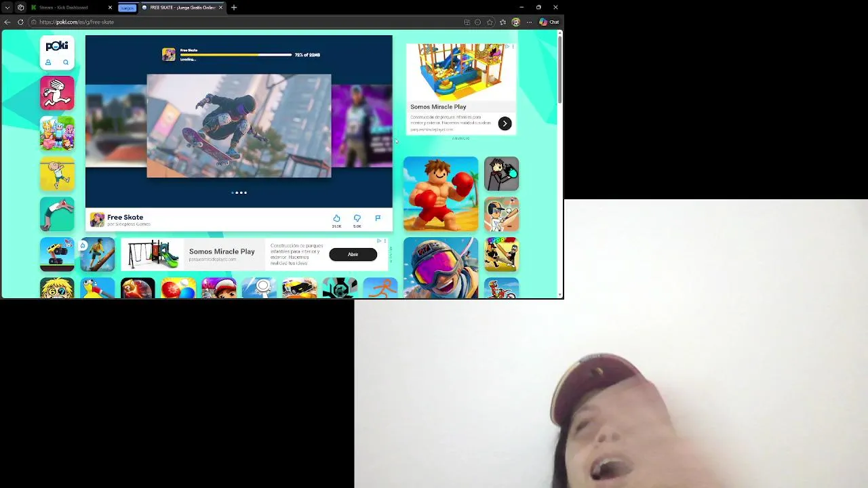Viewport: 868px width, 488px height.
Task: Dislike Free Skate with thumbs down
Action: pos(357,218)
